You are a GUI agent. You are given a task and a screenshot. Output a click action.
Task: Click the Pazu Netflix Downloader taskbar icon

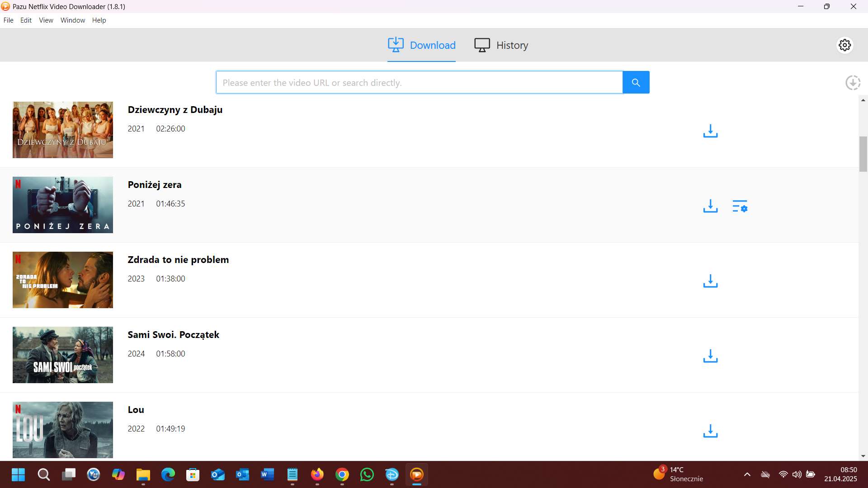click(417, 474)
